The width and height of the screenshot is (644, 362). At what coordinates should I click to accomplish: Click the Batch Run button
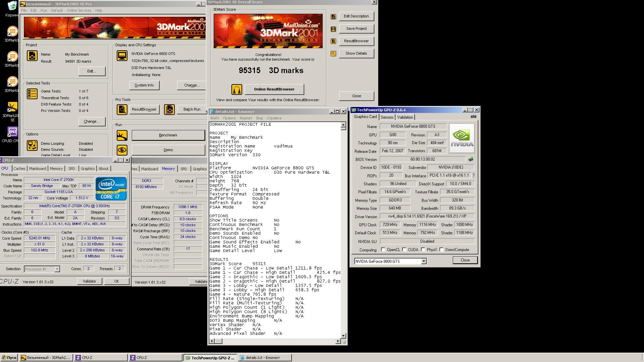(x=192, y=110)
